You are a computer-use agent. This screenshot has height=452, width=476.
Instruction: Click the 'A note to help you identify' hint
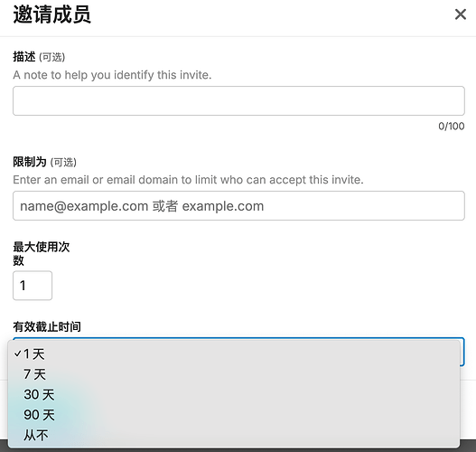click(x=112, y=75)
